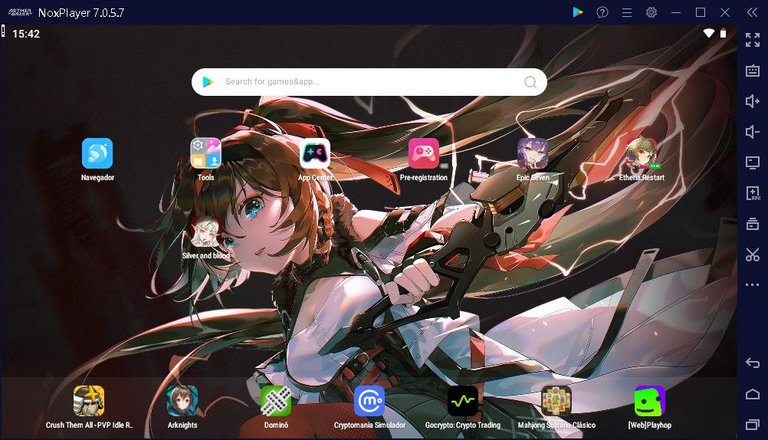The width and height of the screenshot is (768, 440).
Task: Enter fullscreen mode from sidebar
Action: coord(752,40)
